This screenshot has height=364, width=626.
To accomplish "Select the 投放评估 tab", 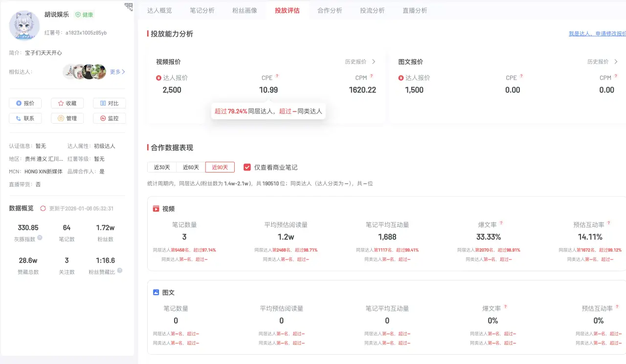I will coord(287,10).
